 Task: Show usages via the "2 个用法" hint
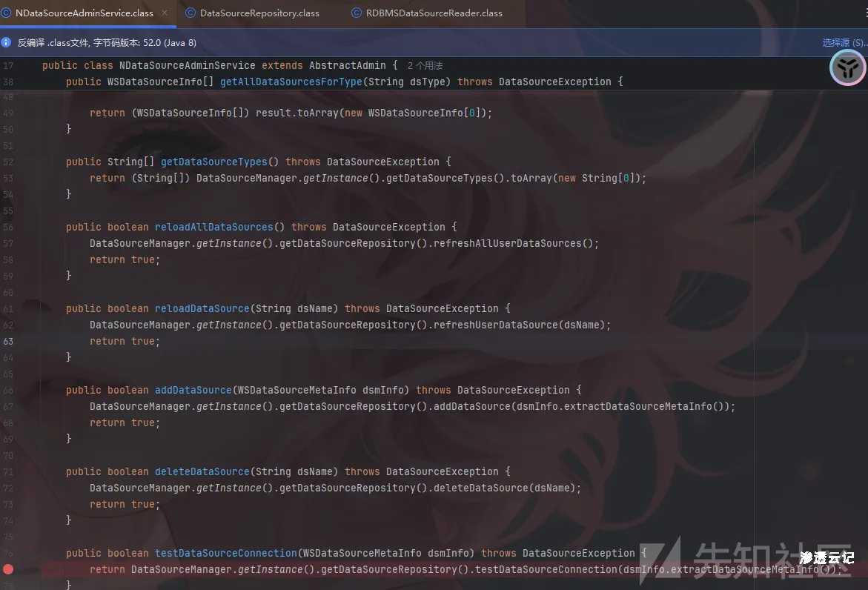point(425,66)
